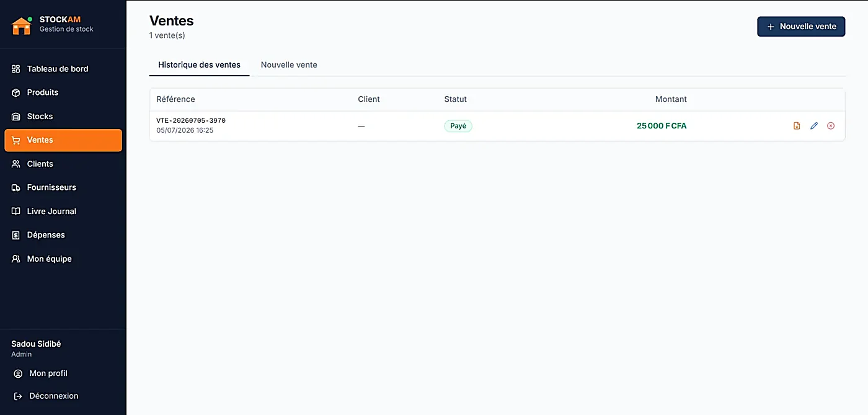Image resolution: width=868 pixels, height=415 pixels.
Task: Click the 1 vente(s) count text
Action: coord(167,35)
